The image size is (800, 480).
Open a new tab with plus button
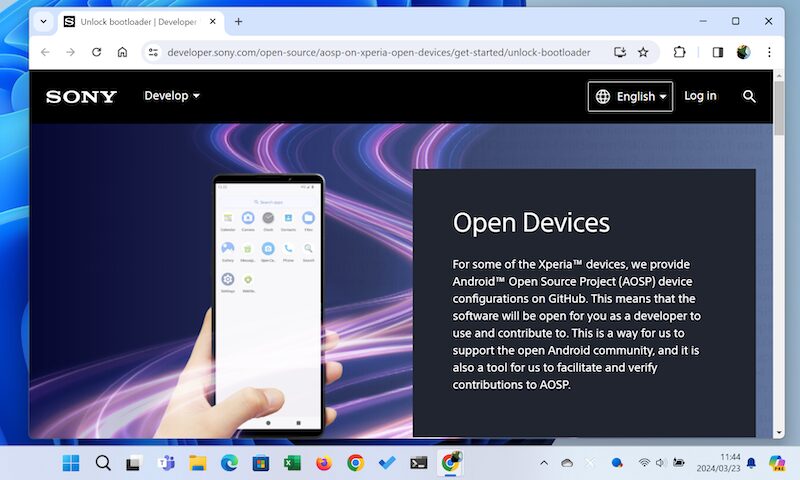pyautogui.click(x=238, y=21)
